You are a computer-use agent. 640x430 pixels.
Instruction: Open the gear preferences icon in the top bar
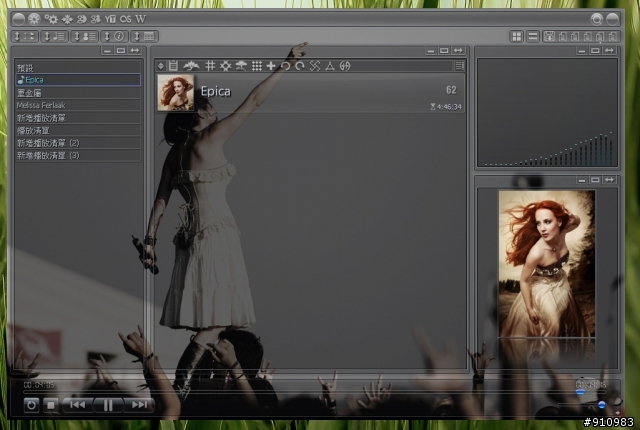(51, 19)
